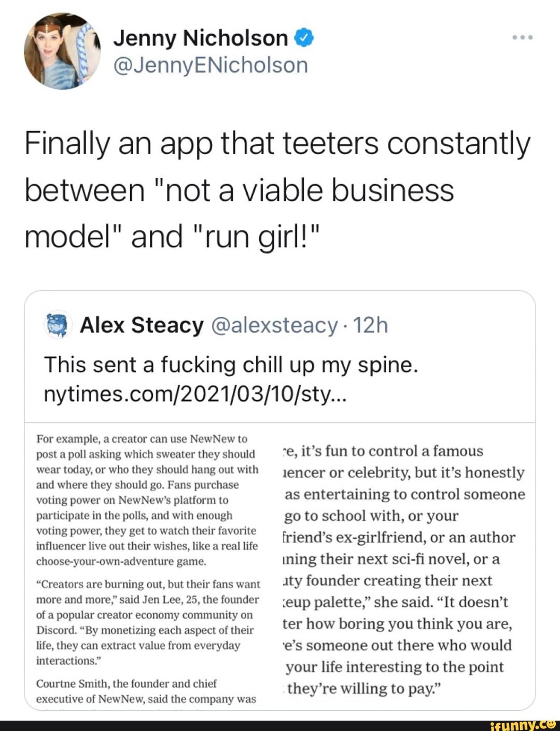Click quoted tweet text about chill up spine
The width and height of the screenshot is (560, 731).
click(231, 365)
